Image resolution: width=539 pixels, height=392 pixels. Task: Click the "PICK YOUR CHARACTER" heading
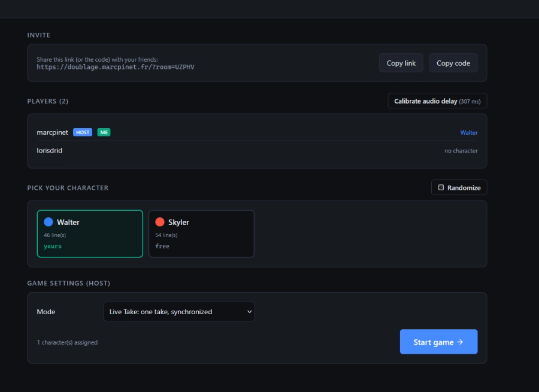tap(68, 188)
